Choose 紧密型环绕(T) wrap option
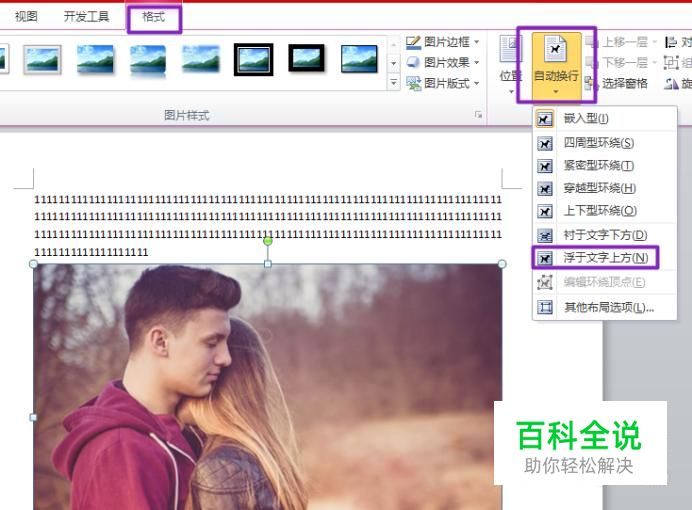Image resolution: width=692 pixels, height=510 pixels. click(x=605, y=166)
